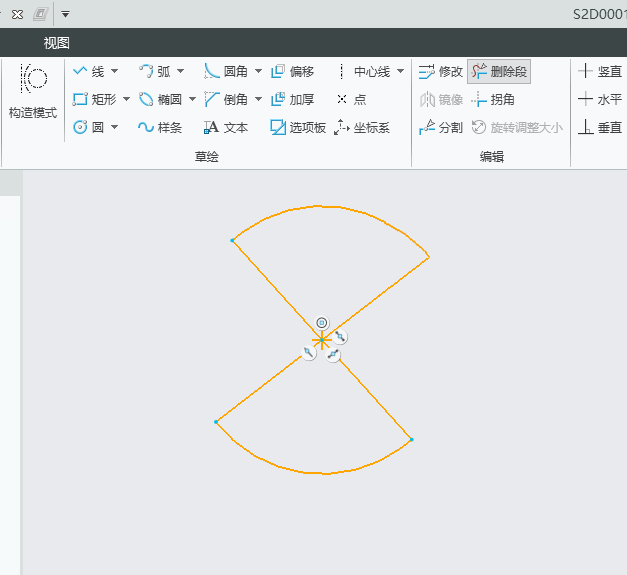Click the 旋转调整大小 rotate resize tool
The height and width of the screenshot is (575, 627).
coord(517,127)
